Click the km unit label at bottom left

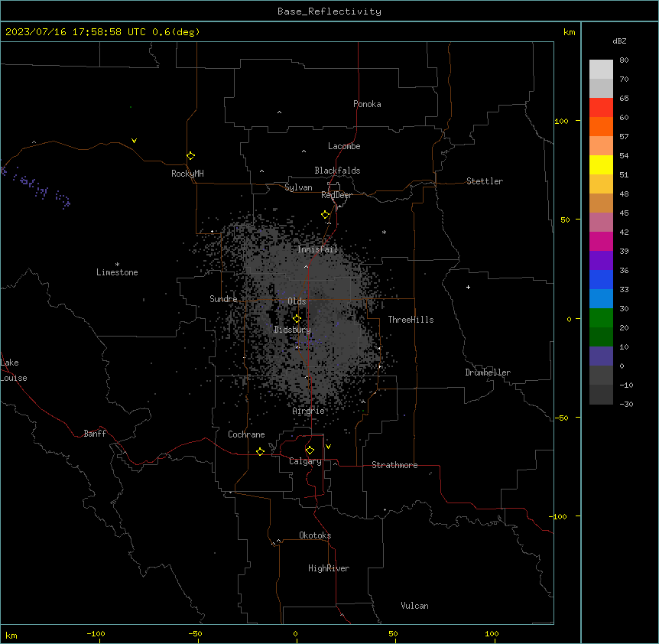11,635
